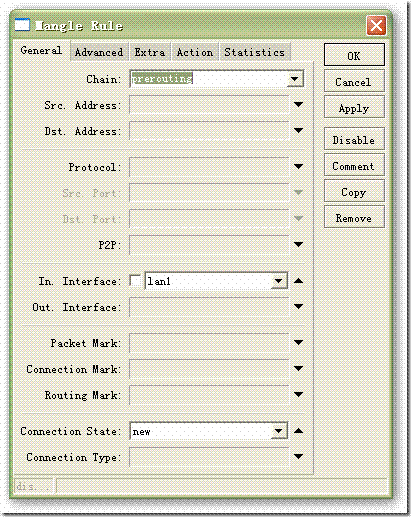Expand the Dst. Address field
The width and height of the screenshot is (411, 517).
[298, 131]
